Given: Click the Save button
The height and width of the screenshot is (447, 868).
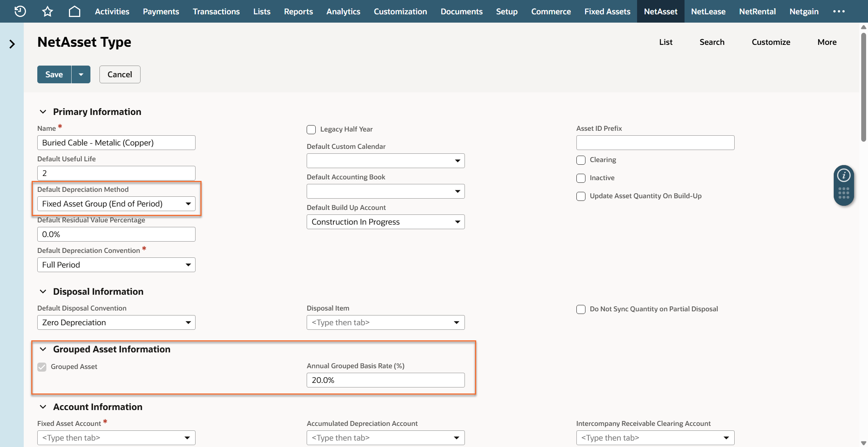Looking at the screenshot, I should point(54,74).
